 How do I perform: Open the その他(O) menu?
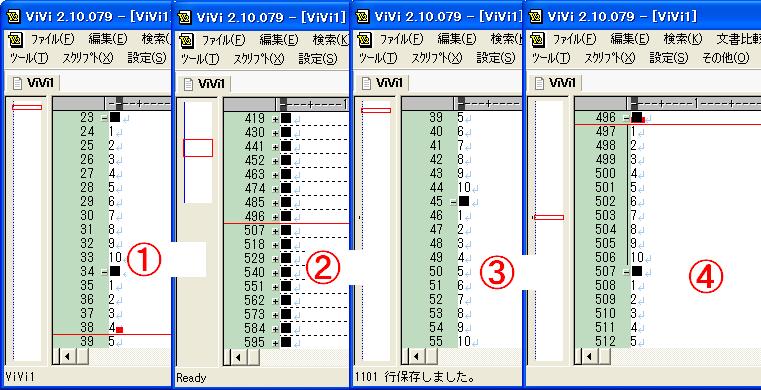[x=726, y=58]
